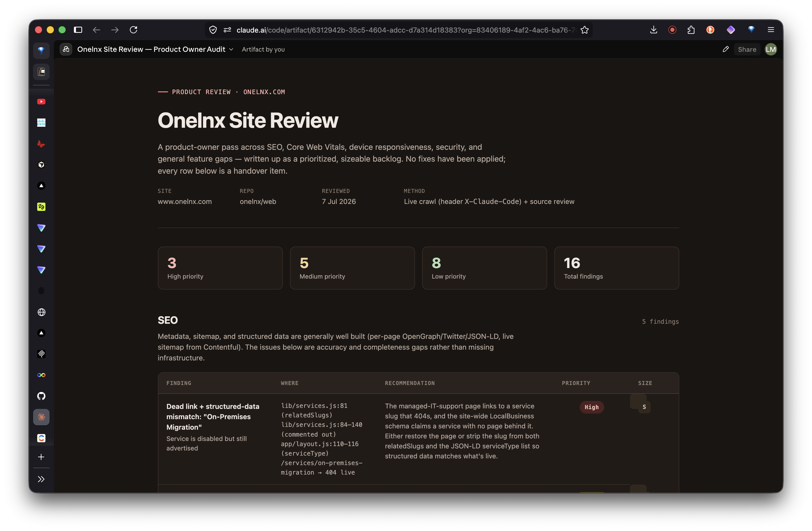Open site permissions icon beside the URL

click(227, 30)
